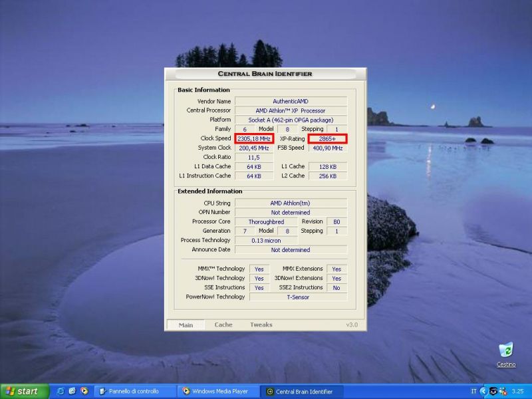Click the Vendor Name field AuthenticAMD
Screen dimensions: 532x399
tap(291, 101)
